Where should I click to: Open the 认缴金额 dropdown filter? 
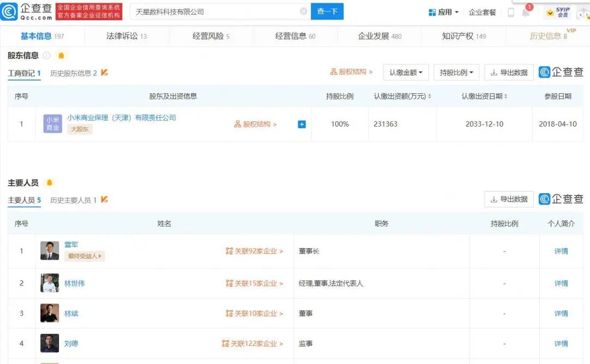click(406, 73)
